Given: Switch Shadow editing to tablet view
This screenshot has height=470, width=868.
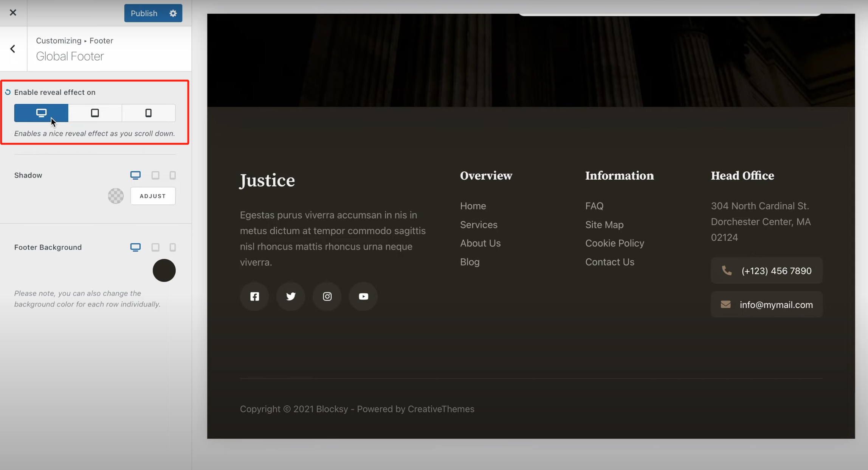Looking at the screenshot, I should click(155, 175).
